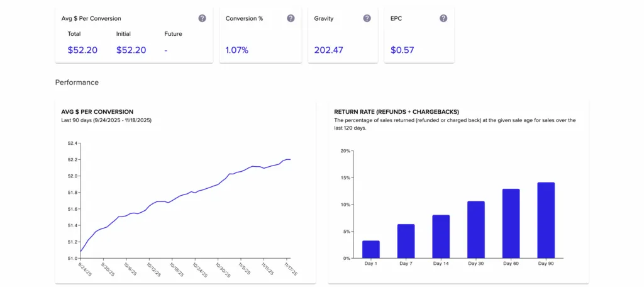
Task: Select the tallest Day 90 bar
Action: point(546,220)
